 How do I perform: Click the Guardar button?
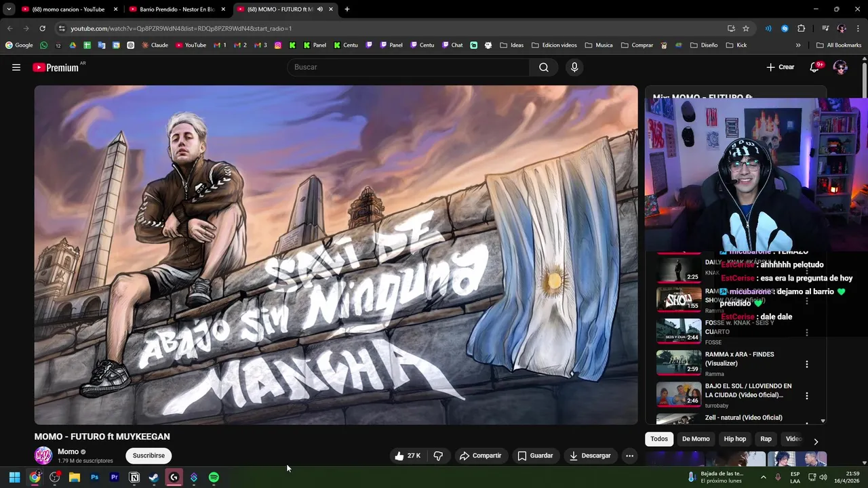click(535, 455)
